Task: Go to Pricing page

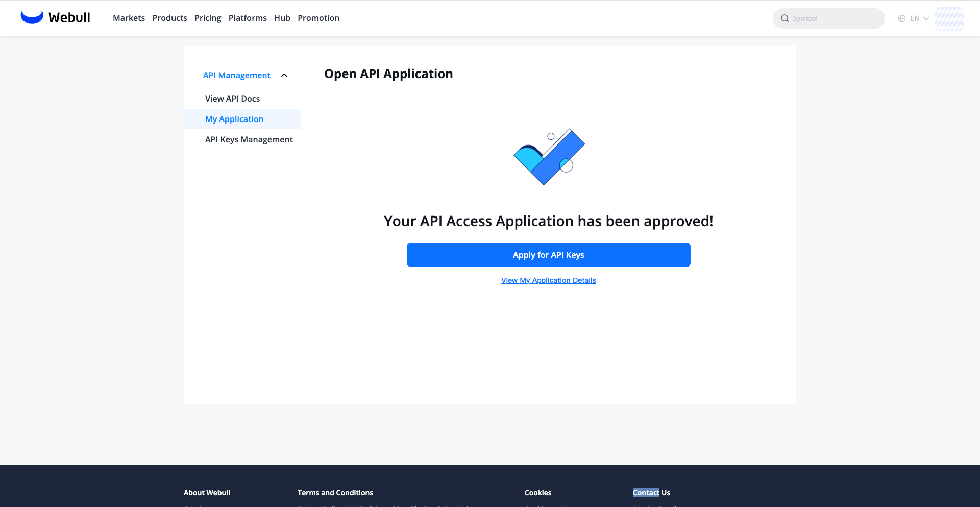Action: 208,18
